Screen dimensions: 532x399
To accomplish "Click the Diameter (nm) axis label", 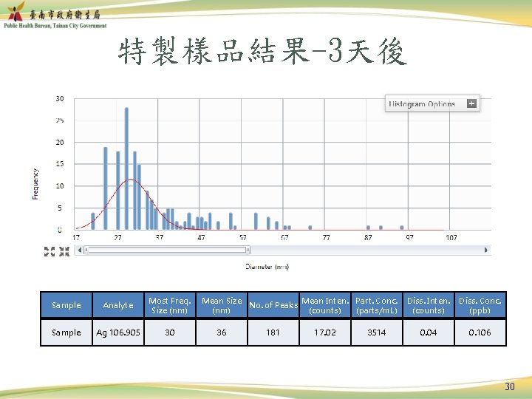I will [x=267, y=267].
